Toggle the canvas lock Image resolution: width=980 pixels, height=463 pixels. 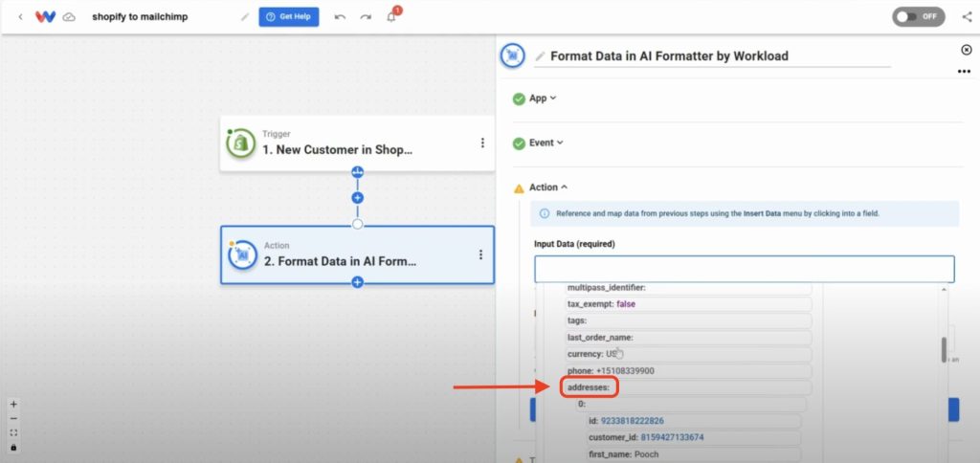pyautogui.click(x=13, y=448)
